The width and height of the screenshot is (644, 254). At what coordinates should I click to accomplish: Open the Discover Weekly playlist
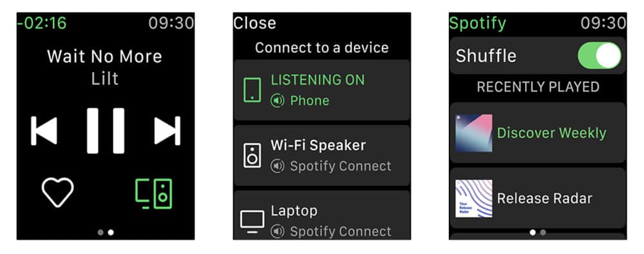[x=538, y=133]
